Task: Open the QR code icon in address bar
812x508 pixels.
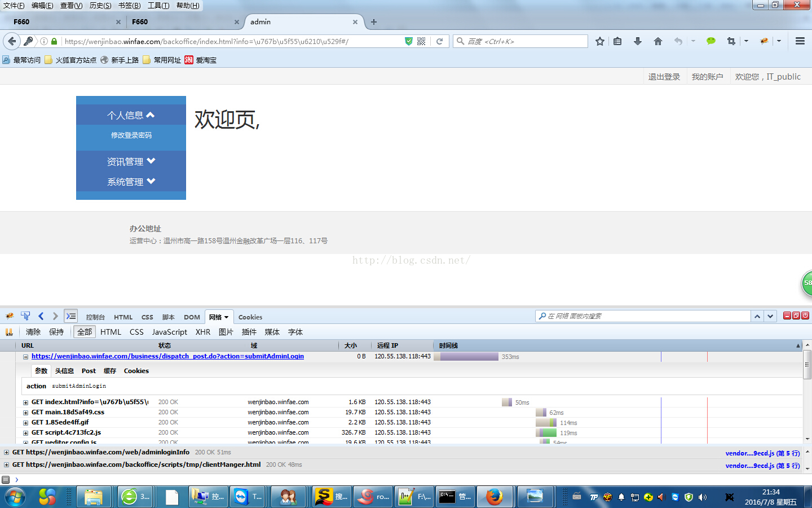Action: click(421, 41)
